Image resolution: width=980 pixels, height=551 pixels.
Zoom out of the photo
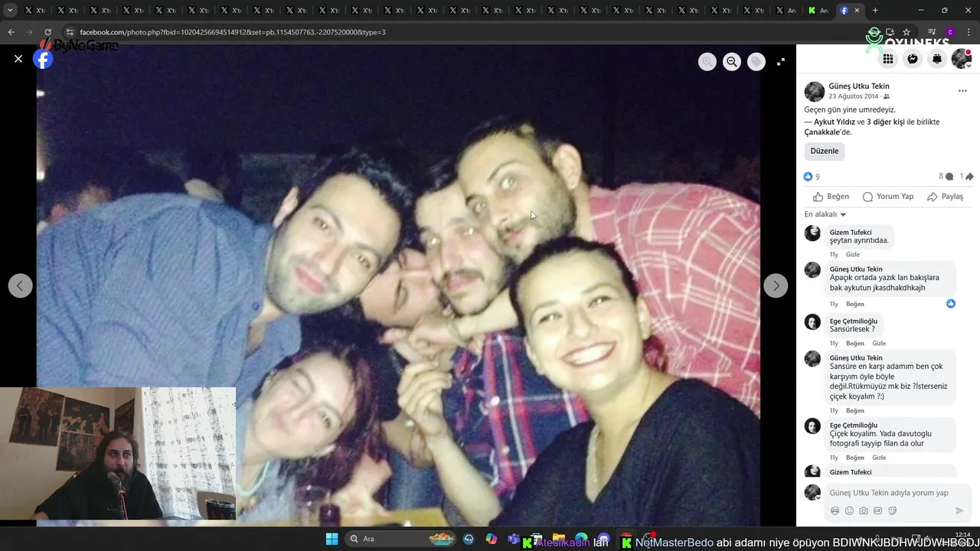click(732, 62)
